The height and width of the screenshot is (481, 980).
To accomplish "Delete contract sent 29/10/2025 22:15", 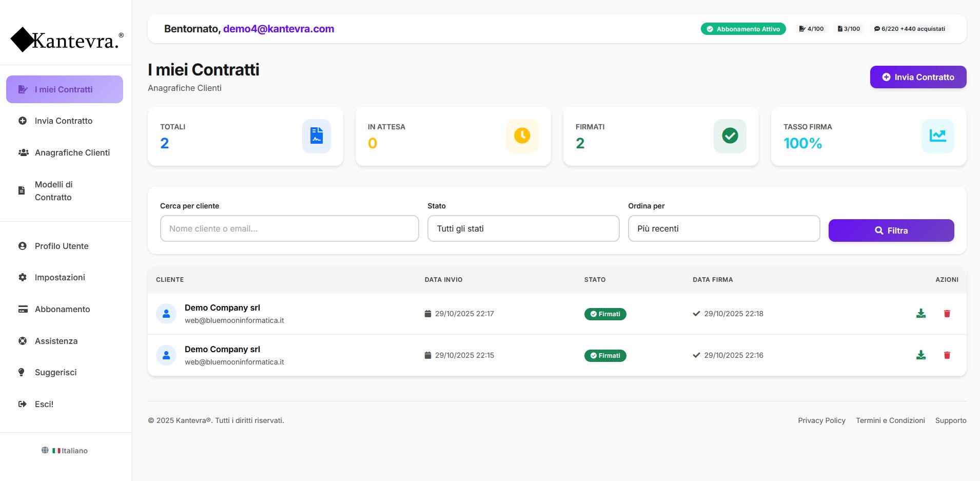I will tap(947, 355).
